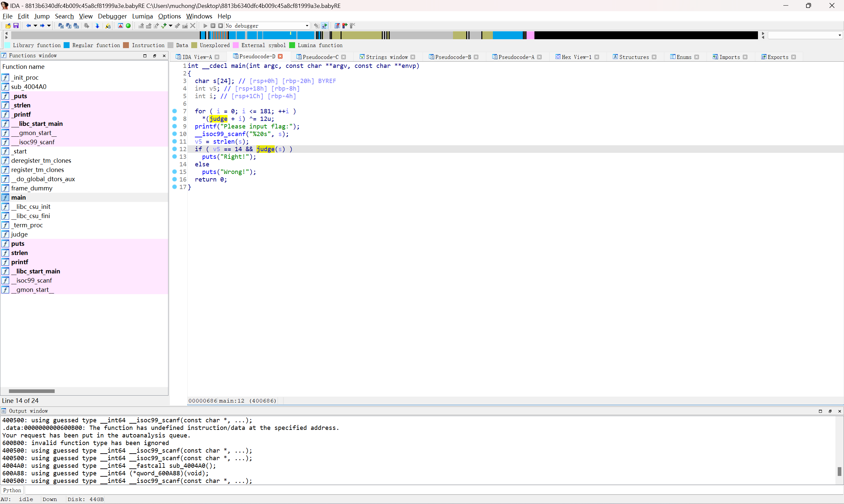Viewport: 844px width, 504px height.
Task: Click the green plus 's' icon
Action: point(164,26)
